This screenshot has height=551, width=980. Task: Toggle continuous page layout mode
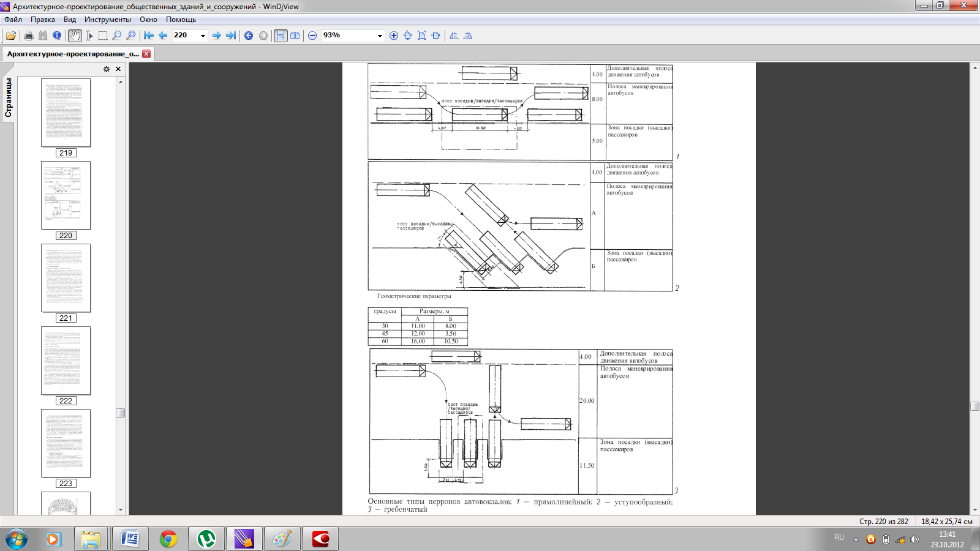point(281,36)
